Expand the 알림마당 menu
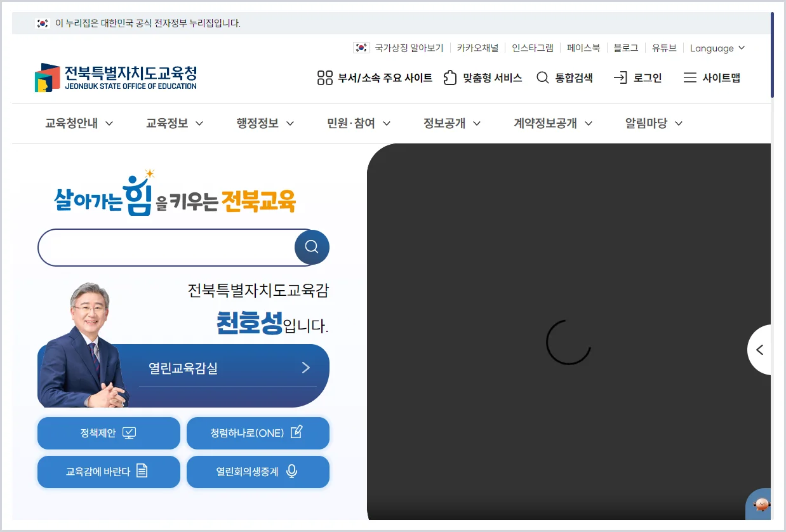 pos(654,123)
